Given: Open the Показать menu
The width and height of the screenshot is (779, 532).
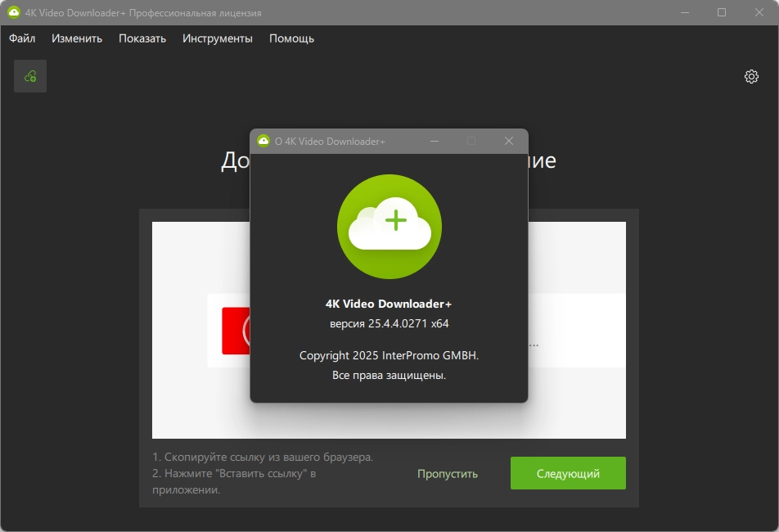Looking at the screenshot, I should [142, 38].
